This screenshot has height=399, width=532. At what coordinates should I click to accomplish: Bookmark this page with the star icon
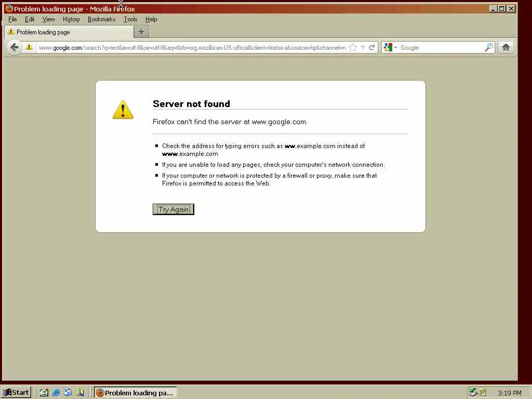[353, 47]
